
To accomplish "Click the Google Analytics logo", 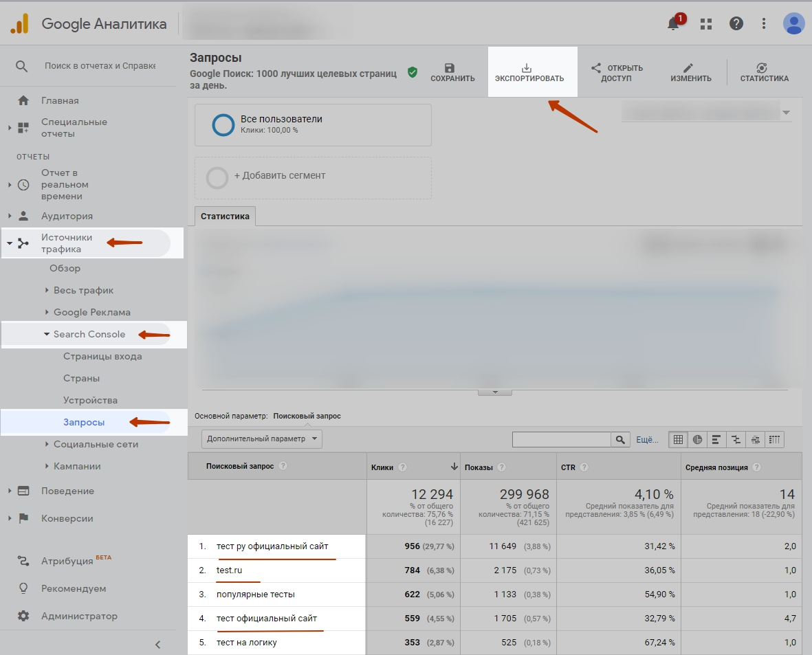I will click(x=20, y=24).
